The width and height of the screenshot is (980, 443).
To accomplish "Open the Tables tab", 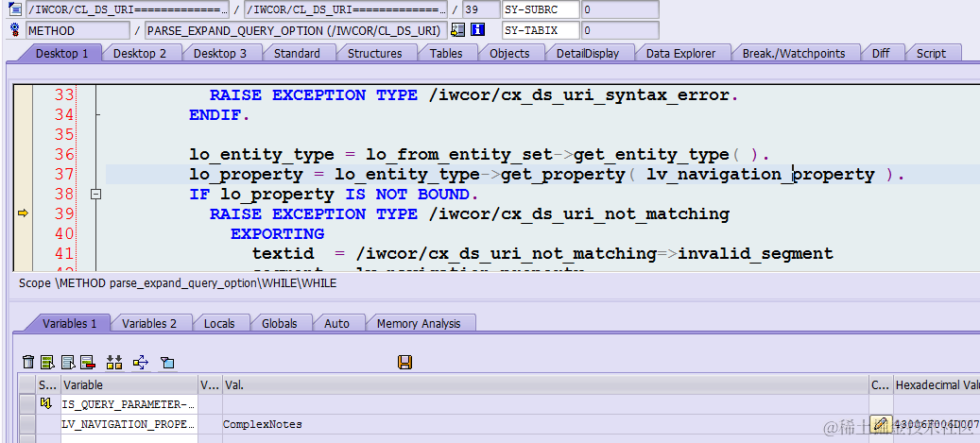I will point(446,53).
